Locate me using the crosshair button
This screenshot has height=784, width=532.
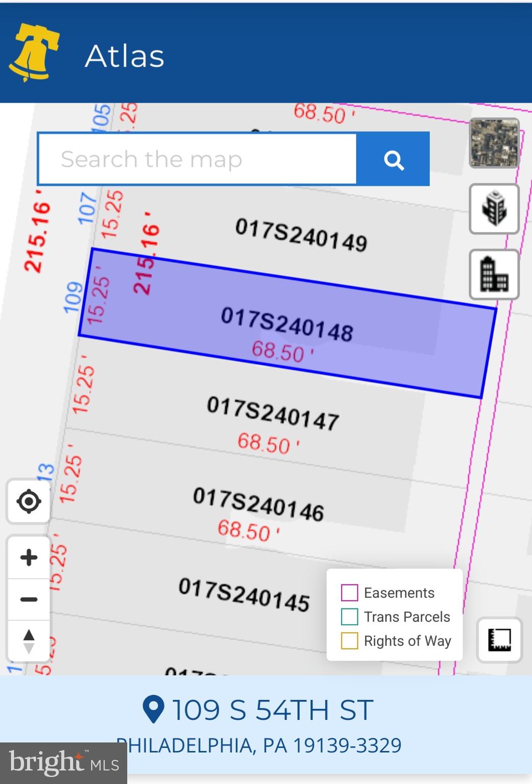coord(29,501)
